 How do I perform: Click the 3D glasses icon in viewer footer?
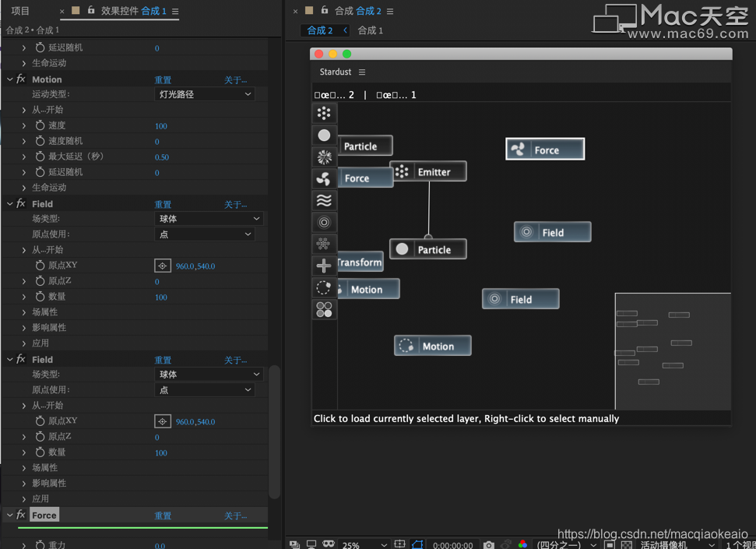tap(329, 544)
